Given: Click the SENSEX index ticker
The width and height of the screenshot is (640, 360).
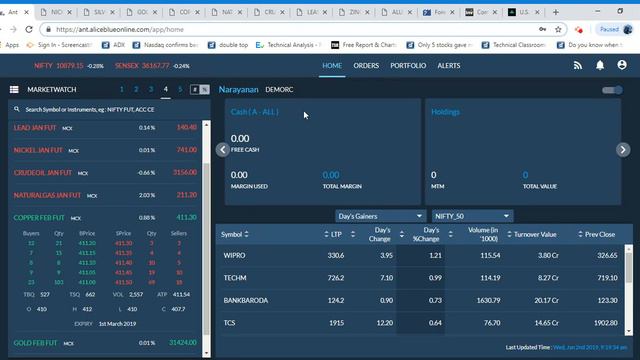Looking at the screenshot, I should 152,66.
